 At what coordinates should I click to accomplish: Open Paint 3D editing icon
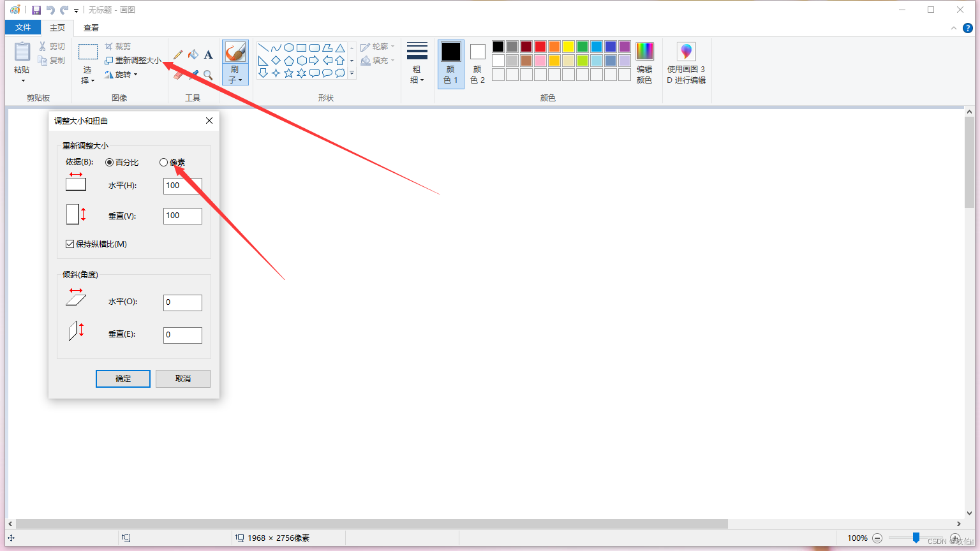pos(687,52)
